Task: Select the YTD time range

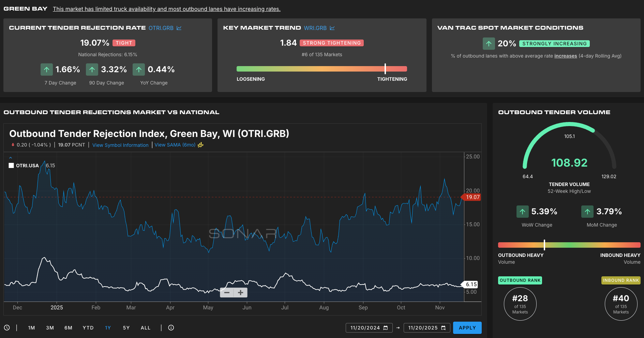Action: coord(88,328)
